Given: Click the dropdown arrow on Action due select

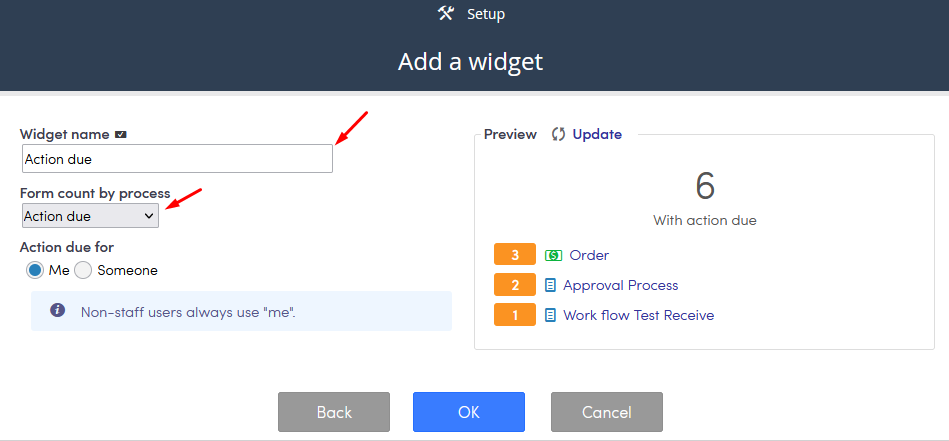Looking at the screenshot, I should [x=149, y=216].
